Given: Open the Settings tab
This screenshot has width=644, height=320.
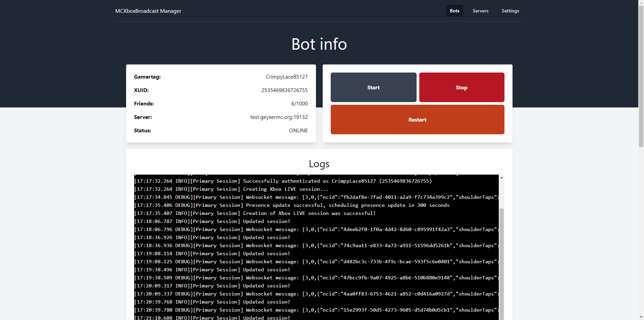Looking at the screenshot, I should tap(510, 11).
